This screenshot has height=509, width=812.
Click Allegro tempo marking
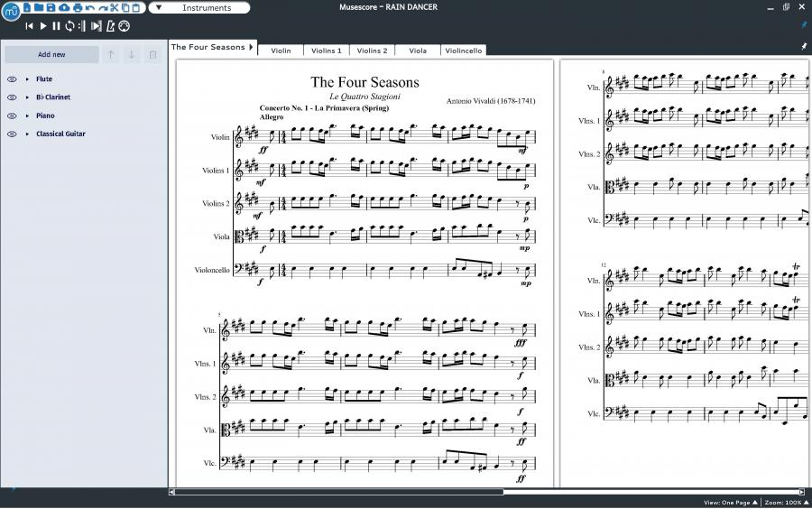coord(272,117)
